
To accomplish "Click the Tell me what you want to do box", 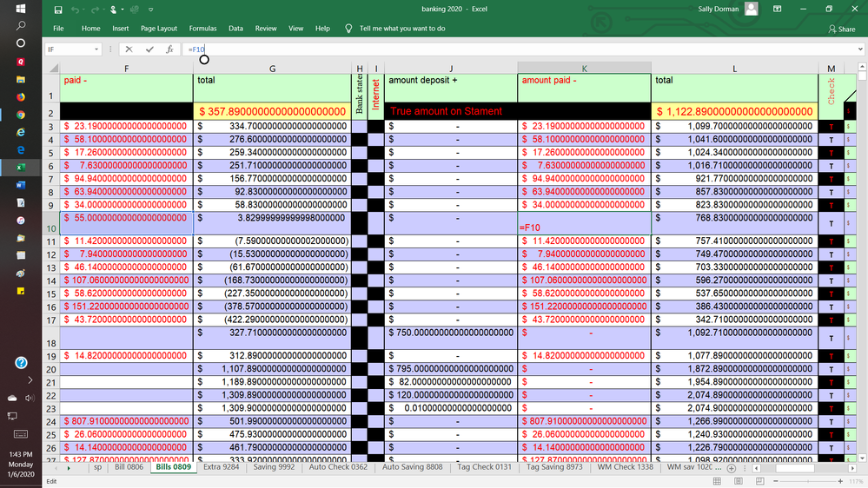I will (402, 28).
